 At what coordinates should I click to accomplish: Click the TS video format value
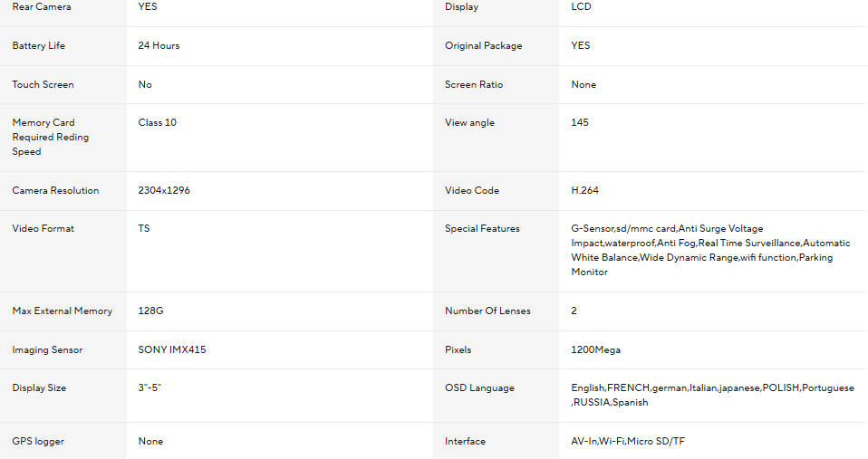[x=144, y=229]
